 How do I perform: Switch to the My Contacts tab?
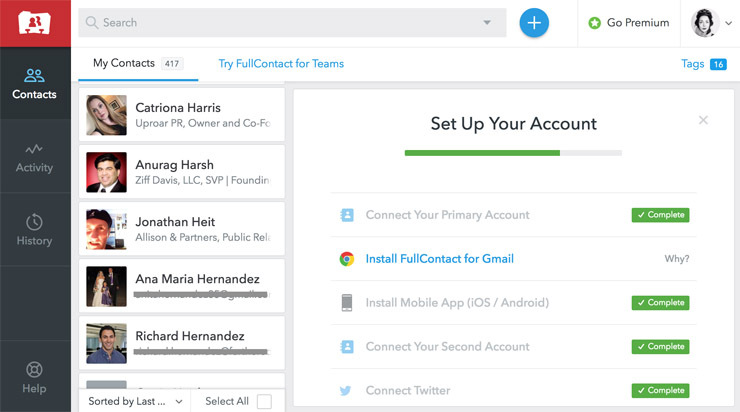[138, 64]
